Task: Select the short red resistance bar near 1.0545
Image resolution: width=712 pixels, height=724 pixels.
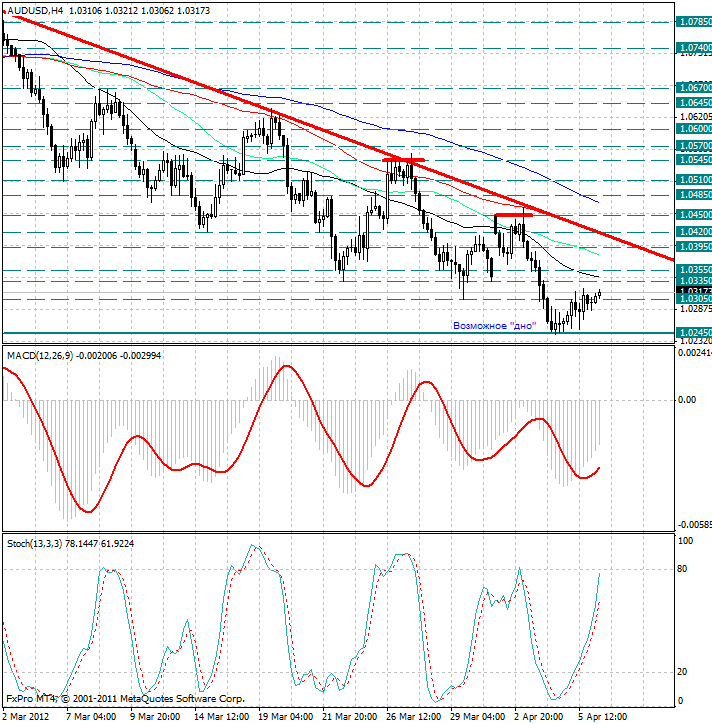Action: [x=404, y=160]
